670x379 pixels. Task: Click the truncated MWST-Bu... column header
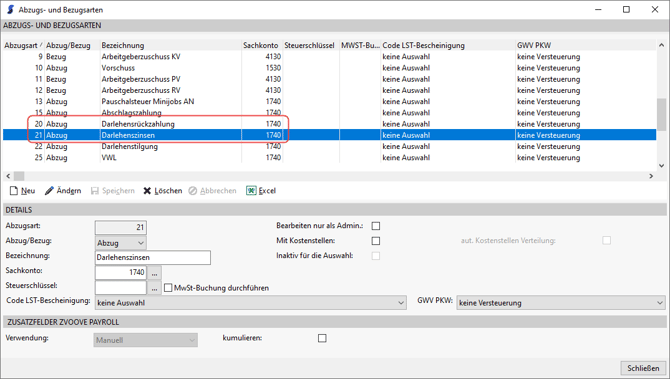(x=360, y=45)
